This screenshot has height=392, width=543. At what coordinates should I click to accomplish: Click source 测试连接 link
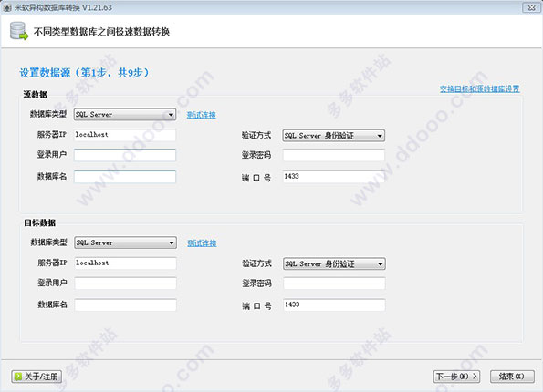pyautogui.click(x=201, y=115)
